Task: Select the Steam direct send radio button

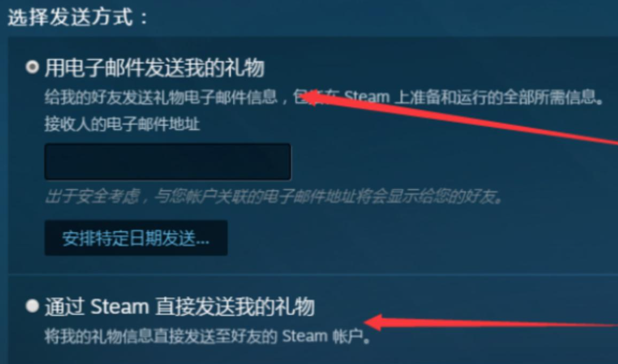Action: point(32,306)
